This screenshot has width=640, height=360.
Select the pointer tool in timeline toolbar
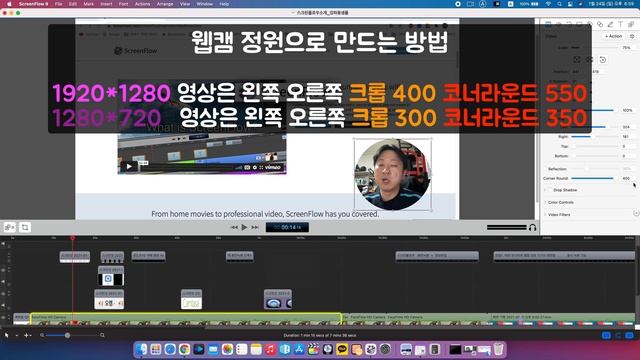(x=6, y=335)
